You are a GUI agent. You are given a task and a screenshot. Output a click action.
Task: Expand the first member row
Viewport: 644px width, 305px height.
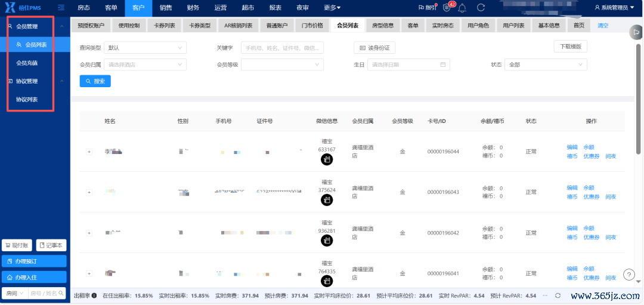click(x=89, y=152)
